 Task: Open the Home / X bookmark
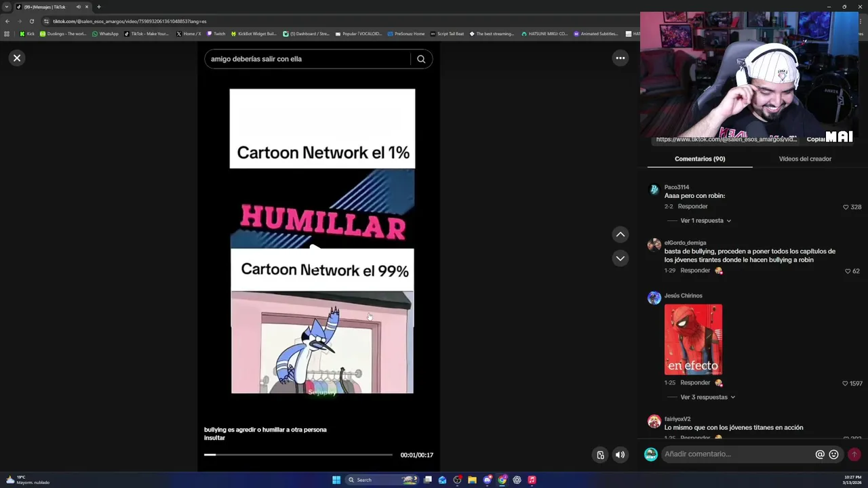[x=188, y=33]
